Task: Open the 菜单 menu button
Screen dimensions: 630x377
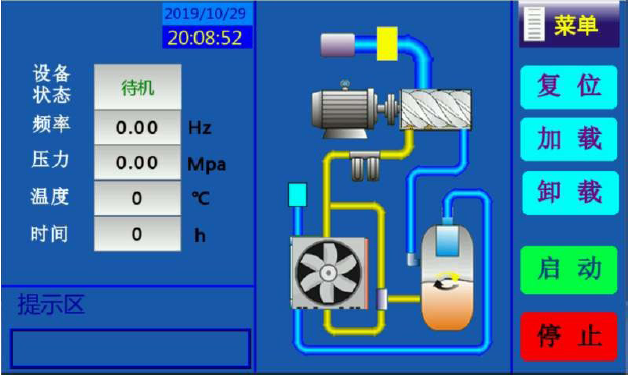Action: [569, 25]
